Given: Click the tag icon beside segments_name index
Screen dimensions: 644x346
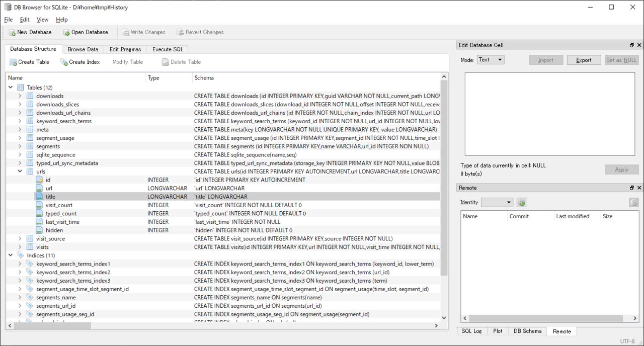Looking at the screenshot, I should coord(30,297).
